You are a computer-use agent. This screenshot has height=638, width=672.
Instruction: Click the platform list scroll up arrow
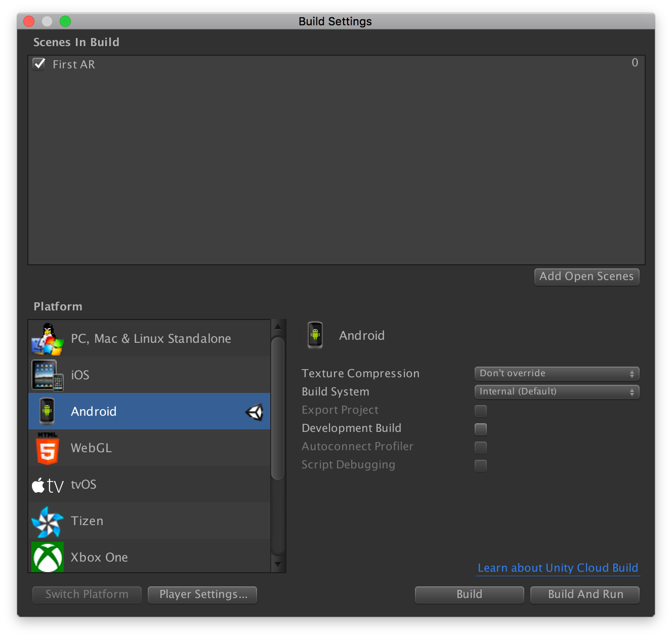click(278, 327)
